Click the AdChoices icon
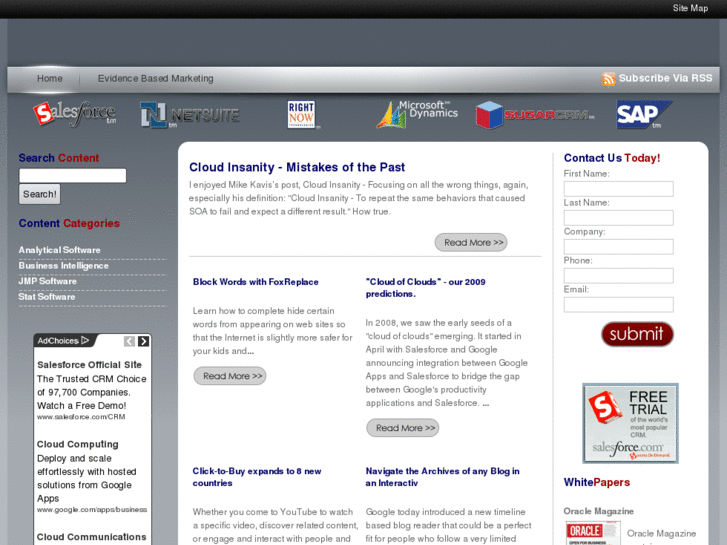Screen dimensions: 727x545 pos(85,340)
